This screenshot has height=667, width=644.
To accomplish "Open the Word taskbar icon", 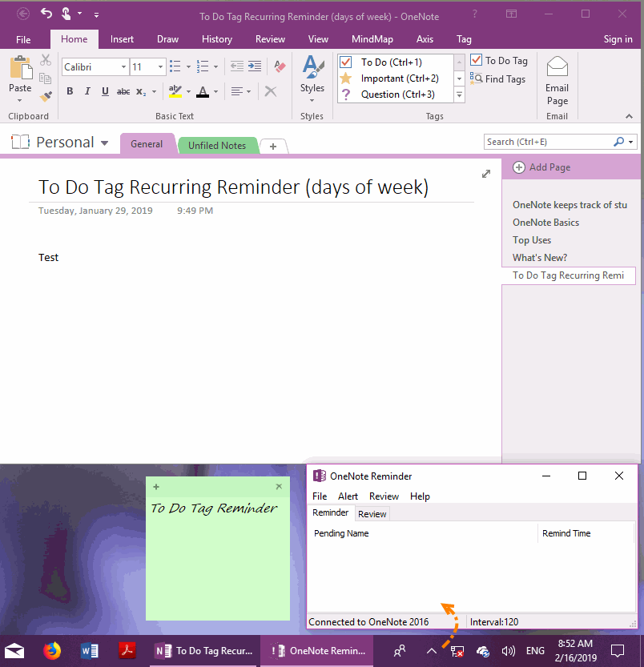I will pos(90,650).
